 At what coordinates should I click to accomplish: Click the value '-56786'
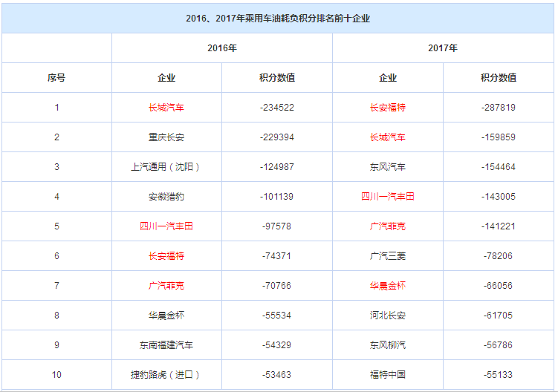(x=499, y=345)
